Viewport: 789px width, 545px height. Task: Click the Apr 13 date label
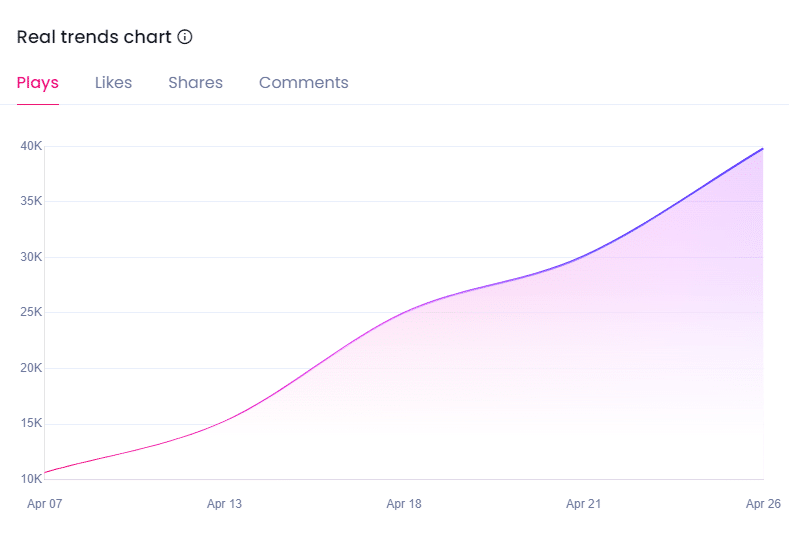tap(224, 504)
